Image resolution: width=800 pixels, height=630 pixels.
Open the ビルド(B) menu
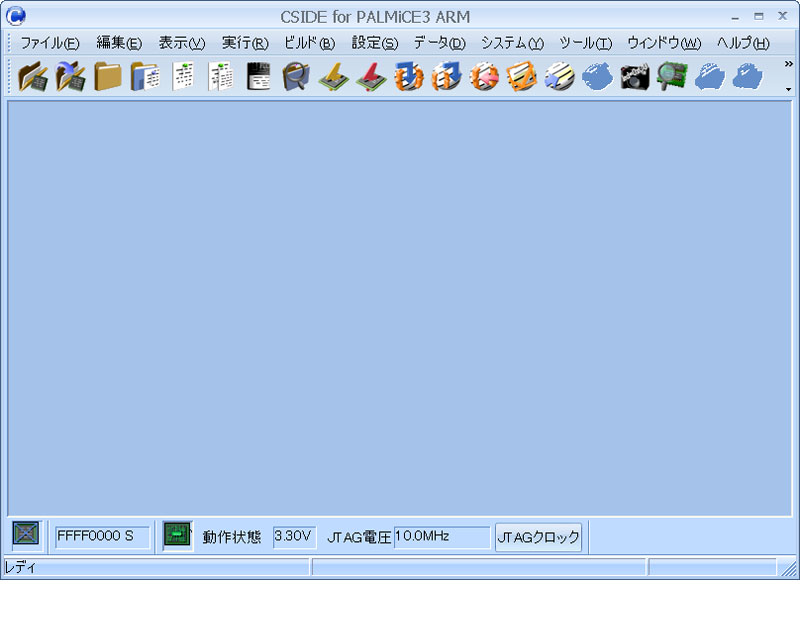point(309,43)
